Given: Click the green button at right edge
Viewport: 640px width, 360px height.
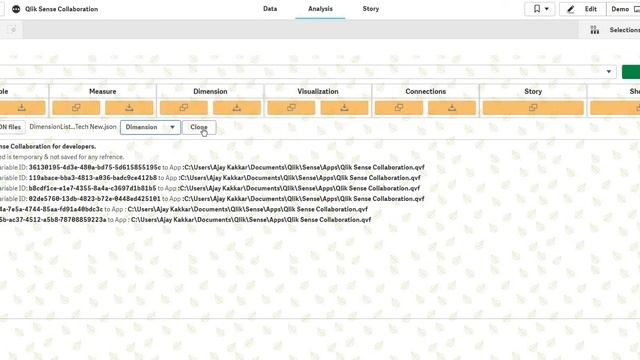Looking at the screenshot, I should [631, 72].
